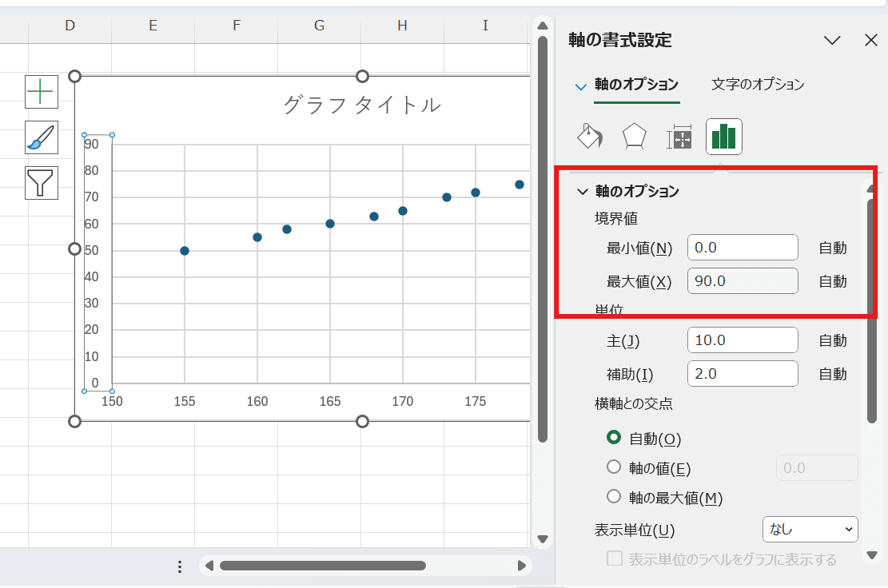Image resolution: width=888 pixels, height=588 pixels.
Task: Click the horizontal sheet scrollbar thumb
Action: click(322, 566)
